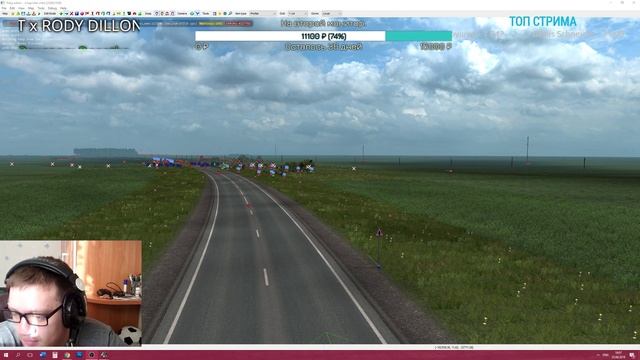The image size is (640, 360).
Task: Open the View menu
Action: point(21,8)
